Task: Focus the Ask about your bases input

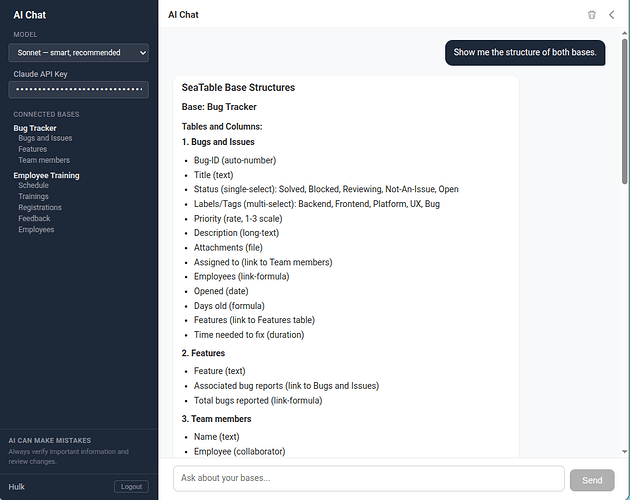Action: pos(368,479)
